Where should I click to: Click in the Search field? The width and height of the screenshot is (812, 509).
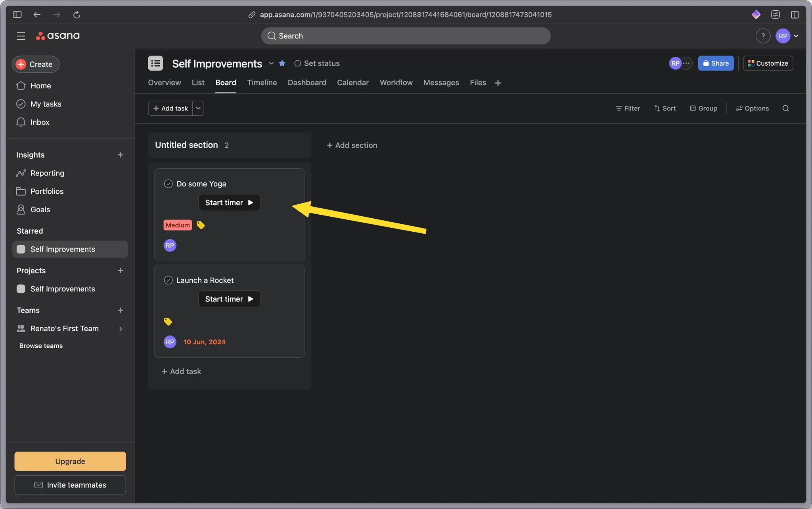pyautogui.click(x=406, y=36)
